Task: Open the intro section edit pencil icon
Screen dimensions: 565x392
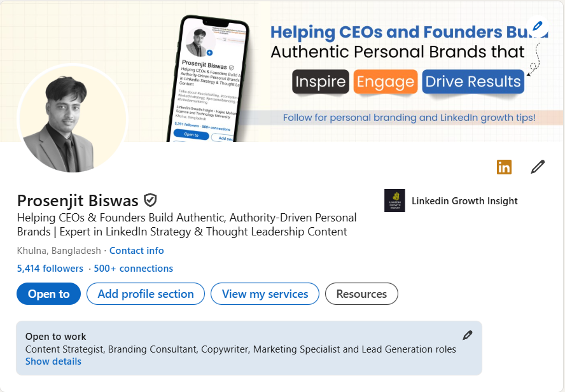Action: tap(538, 167)
